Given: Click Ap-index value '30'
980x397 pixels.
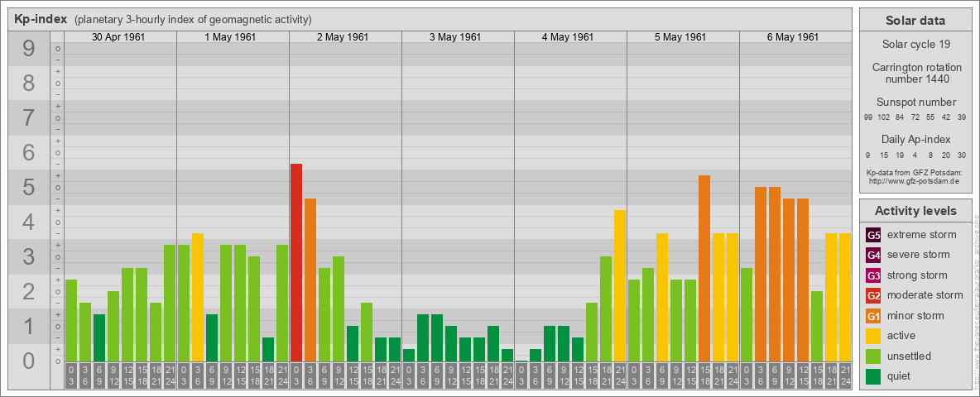Looking at the screenshot, I should (961, 155).
